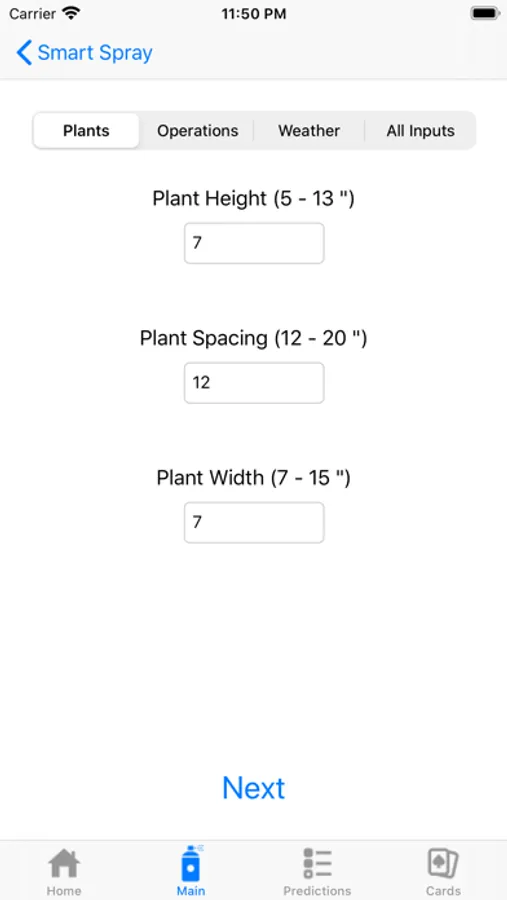Tap the battery indicator icon
507x900 pixels.
coord(485,13)
